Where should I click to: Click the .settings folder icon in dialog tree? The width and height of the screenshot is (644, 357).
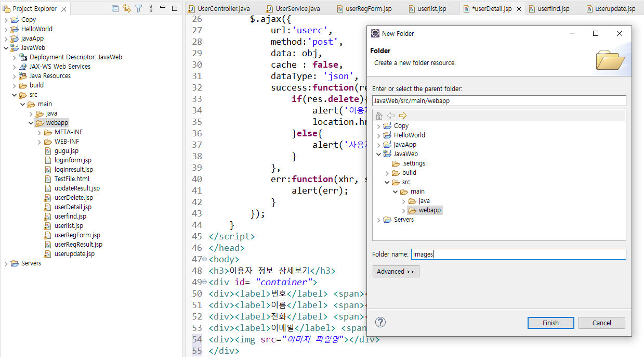(x=396, y=163)
